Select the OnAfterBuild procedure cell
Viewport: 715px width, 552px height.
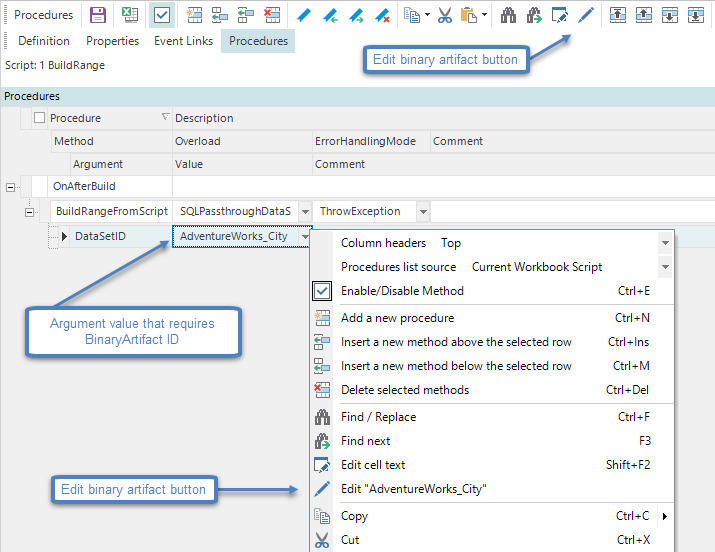click(x=109, y=186)
